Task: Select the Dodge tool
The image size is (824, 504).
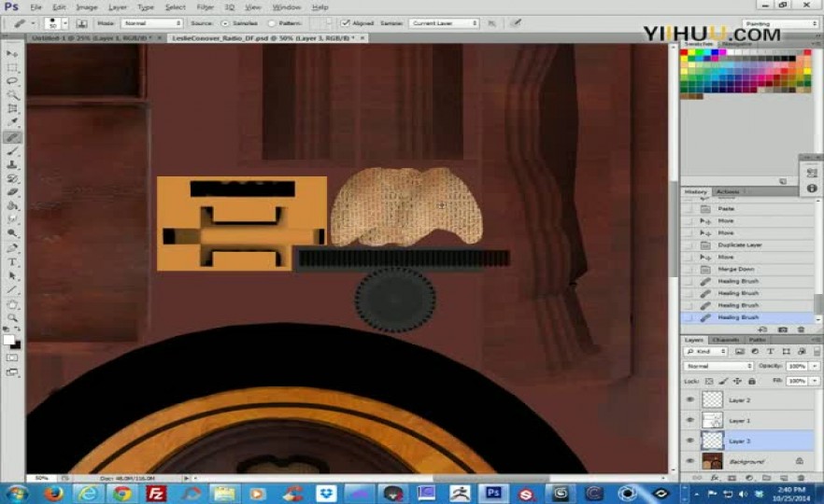Action: 12,233
